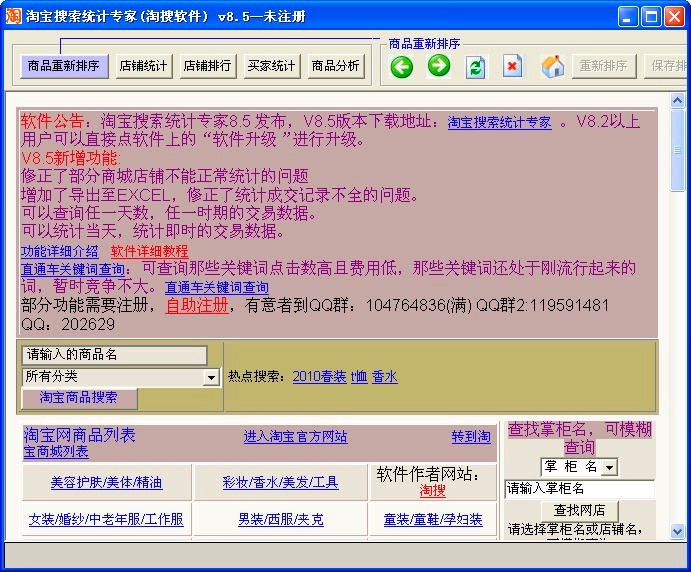Open the 店铺排行 tab
This screenshot has width=691, height=572.
[x=208, y=66]
